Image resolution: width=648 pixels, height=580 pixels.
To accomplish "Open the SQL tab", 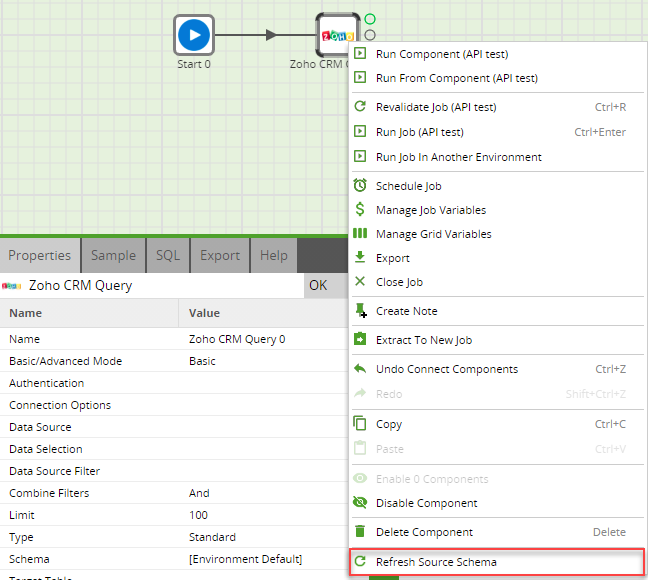I will [168, 255].
